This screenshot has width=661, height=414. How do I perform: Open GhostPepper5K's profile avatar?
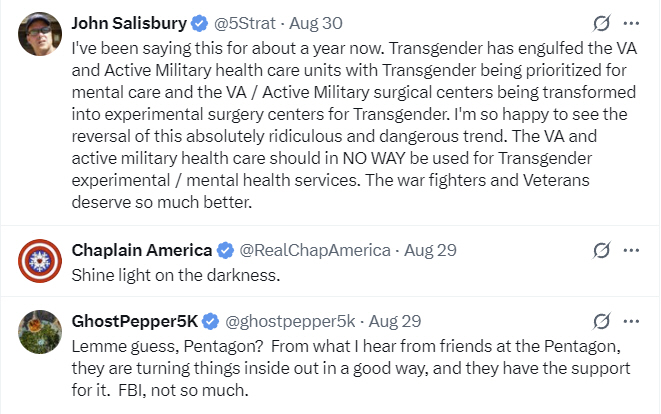tap(40, 332)
